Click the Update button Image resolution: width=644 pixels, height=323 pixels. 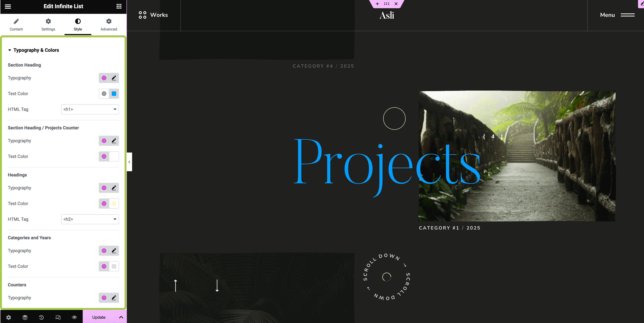pyautogui.click(x=99, y=317)
